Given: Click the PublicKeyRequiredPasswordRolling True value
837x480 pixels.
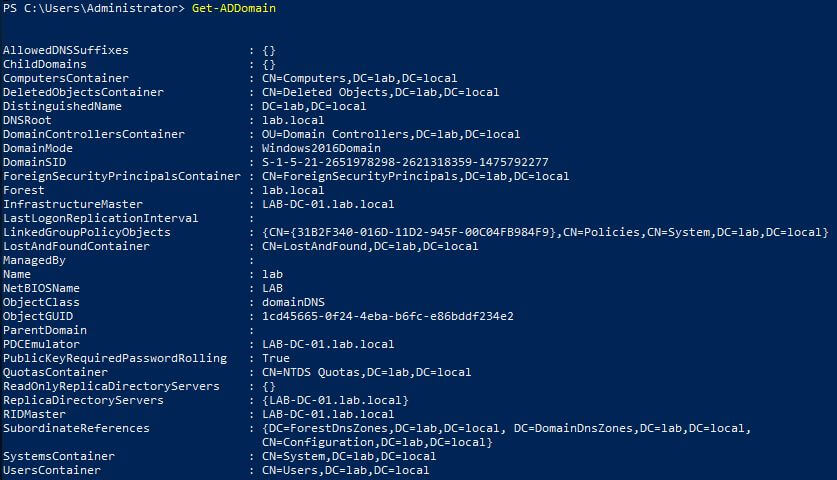Looking at the screenshot, I should point(276,358).
